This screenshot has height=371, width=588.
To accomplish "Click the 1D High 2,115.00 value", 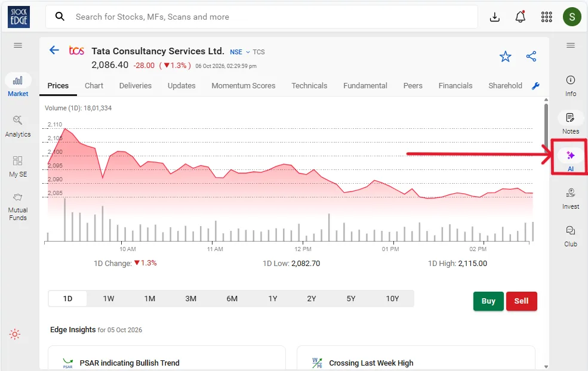I will pos(473,264).
